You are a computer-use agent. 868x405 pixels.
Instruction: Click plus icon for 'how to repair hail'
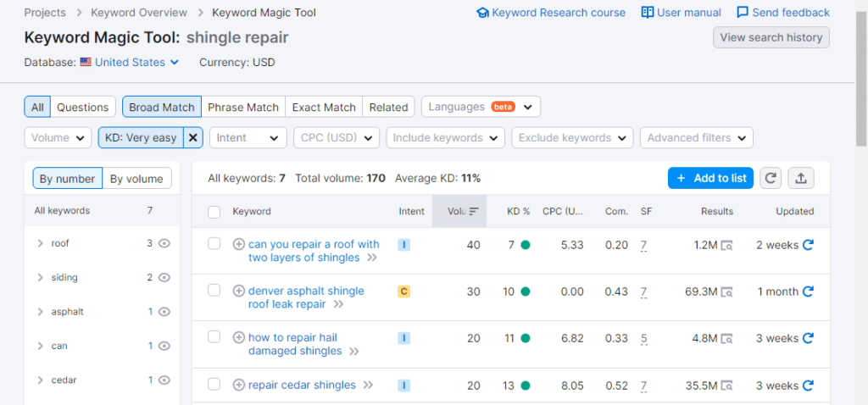pos(238,337)
